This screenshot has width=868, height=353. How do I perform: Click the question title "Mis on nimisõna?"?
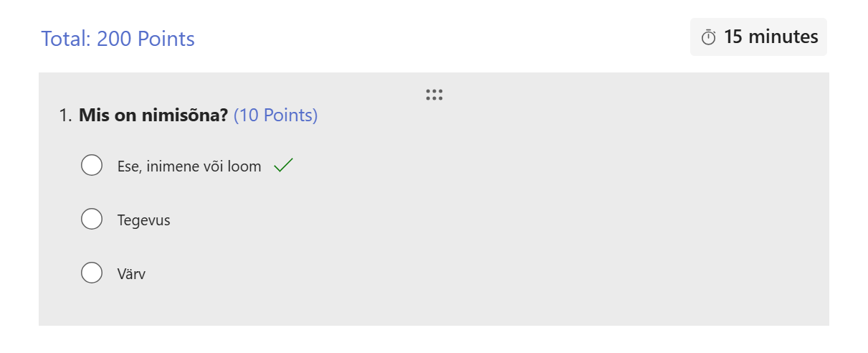pyautogui.click(x=154, y=115)
